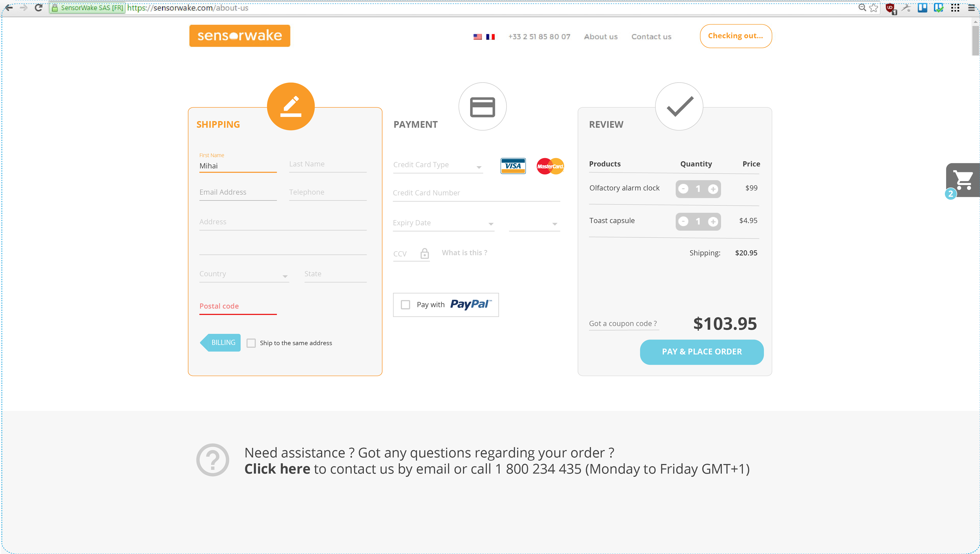This screenshot has height=554, width=980.
Task: Click the orange Shipping pencil icon
Action: tap(291, 106)
